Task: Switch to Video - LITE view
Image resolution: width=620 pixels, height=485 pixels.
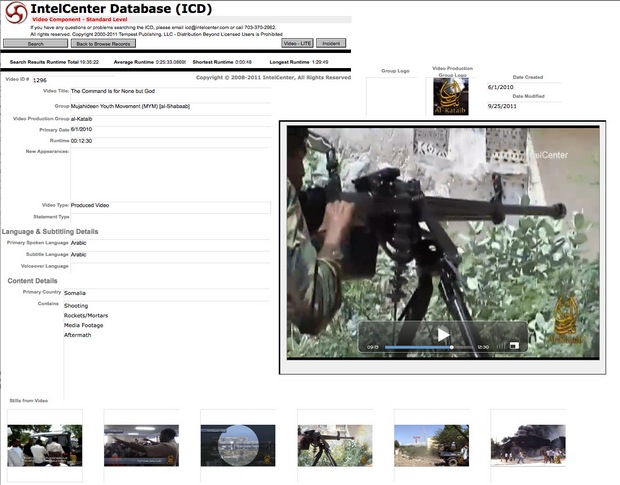Action: click(298, 44)
